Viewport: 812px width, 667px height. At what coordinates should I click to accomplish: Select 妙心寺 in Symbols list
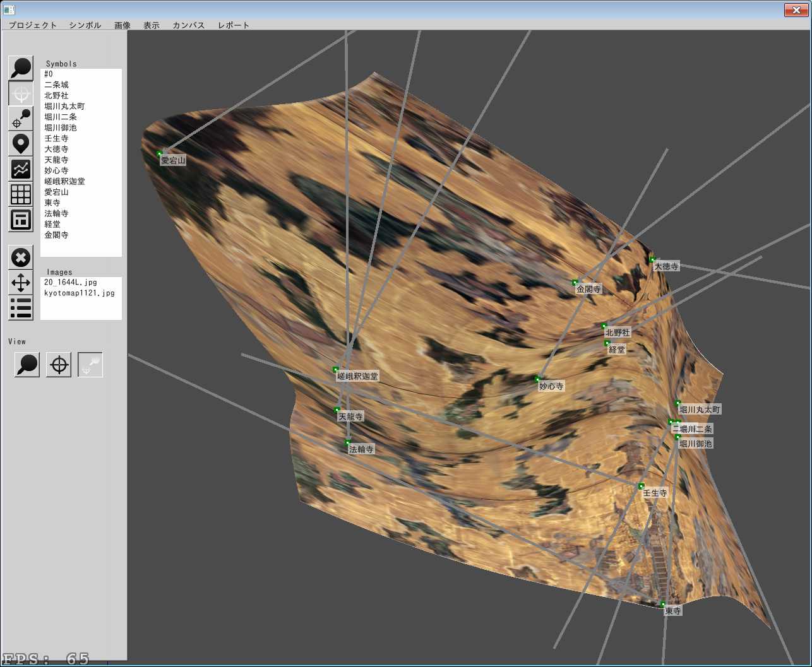(81, 170)
